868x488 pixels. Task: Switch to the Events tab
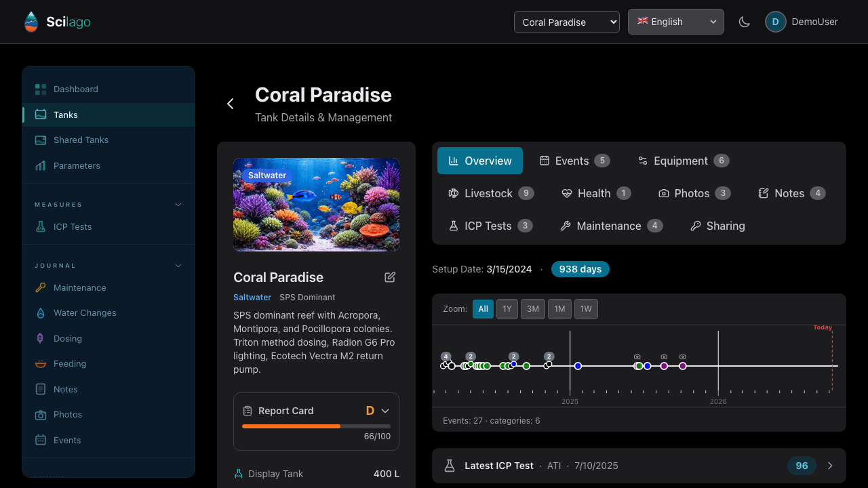click(574, 161)
